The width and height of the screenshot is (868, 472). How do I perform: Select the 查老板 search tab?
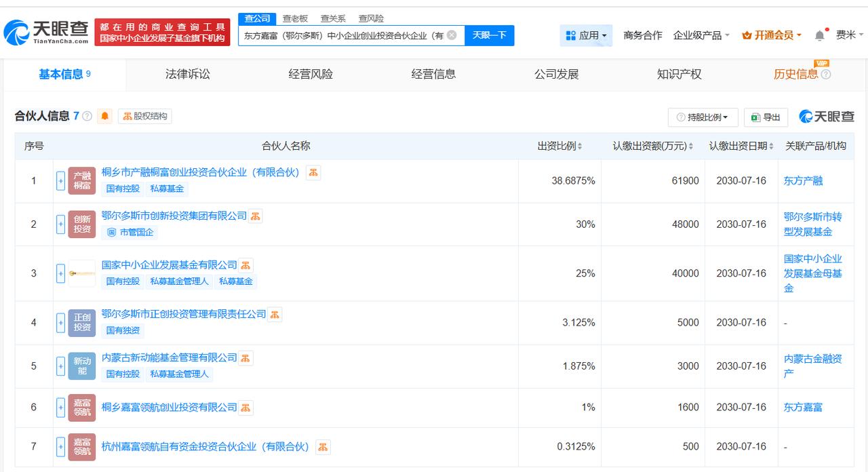(295, 18)
